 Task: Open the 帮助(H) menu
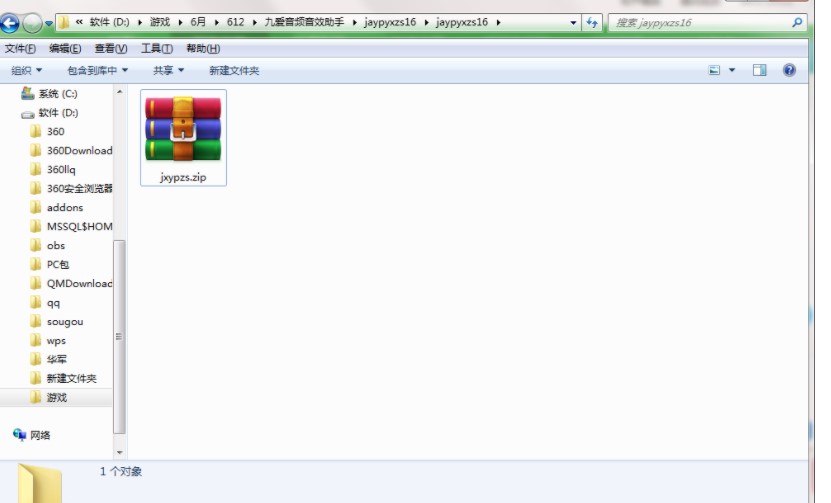pyautogui.click(x=203, y=49)
